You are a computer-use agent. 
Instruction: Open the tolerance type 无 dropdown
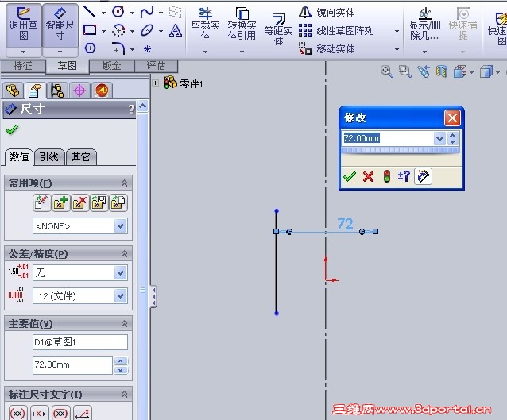pos(121,272)
